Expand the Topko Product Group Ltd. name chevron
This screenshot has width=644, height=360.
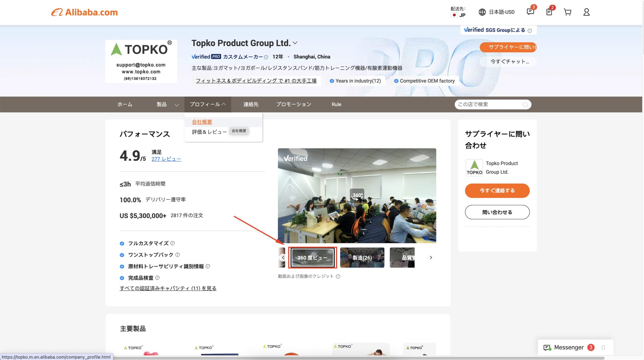pos(295,43)
